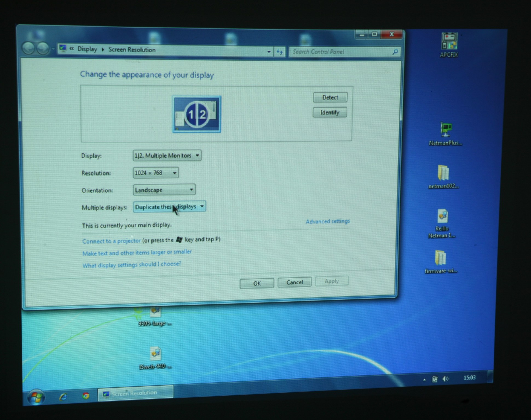Click the network tray icon
Image resolution: width=531 pixels, height=420 pixels.
(435, 379)
